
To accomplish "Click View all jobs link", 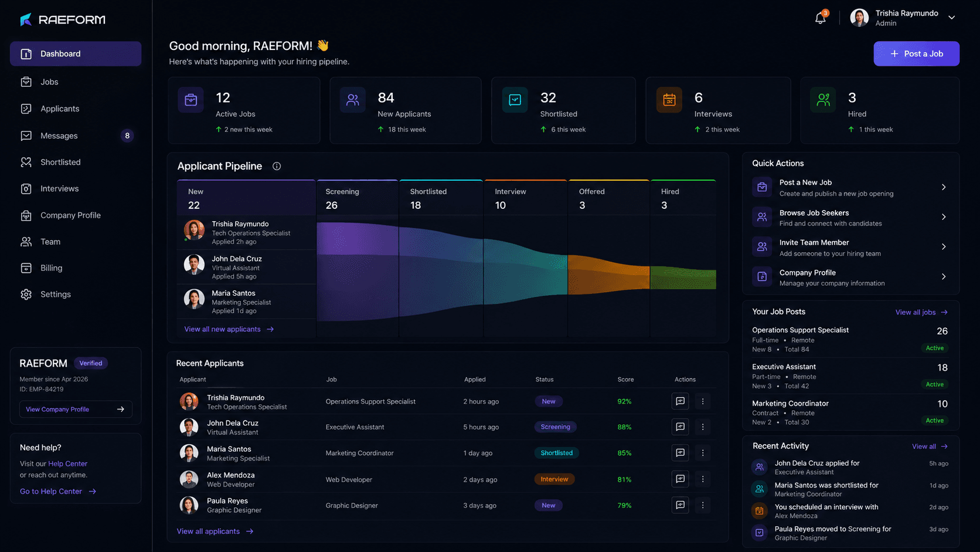I will pyautogui.click(x=921, y=312).
